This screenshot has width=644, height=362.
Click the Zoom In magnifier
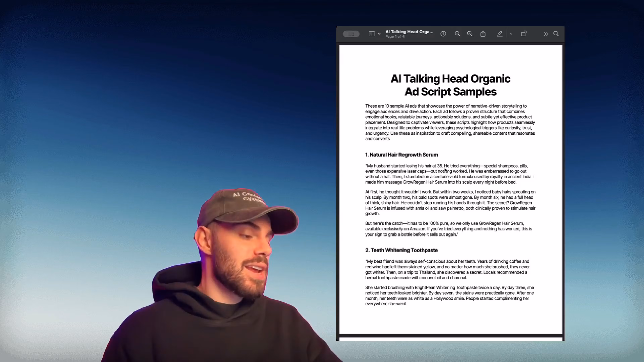(x=470, y=34)
